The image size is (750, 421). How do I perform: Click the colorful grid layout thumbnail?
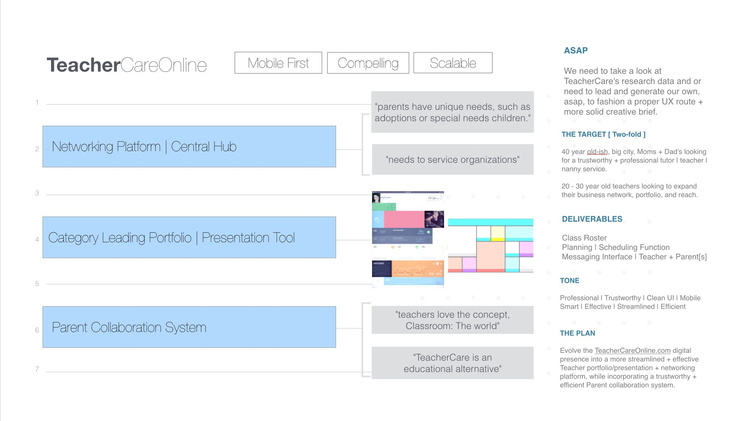(490, 246)
